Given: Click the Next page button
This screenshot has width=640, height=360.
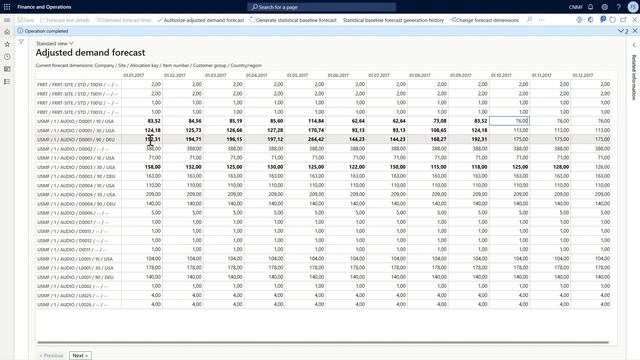Looking at the screenshot, I should (80, 356).
